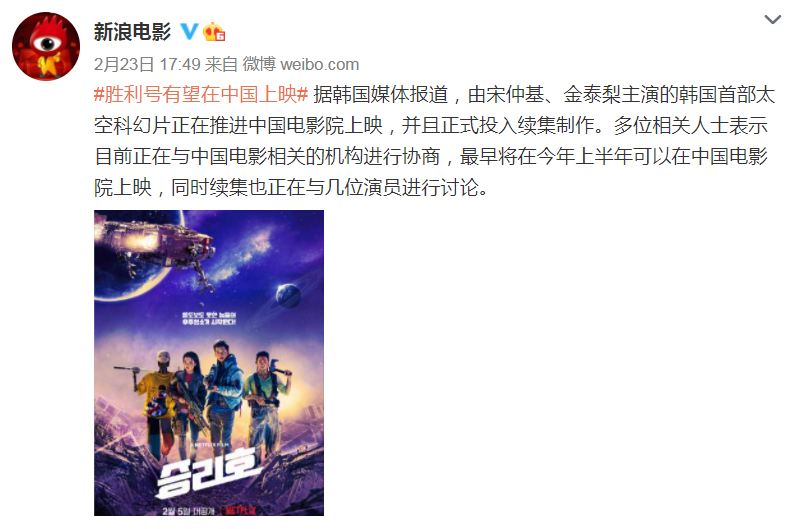792x529 pixels.
Task: Open the 微博 weibo.com source link
Action: pyautogui.click(x=301, y=64)
